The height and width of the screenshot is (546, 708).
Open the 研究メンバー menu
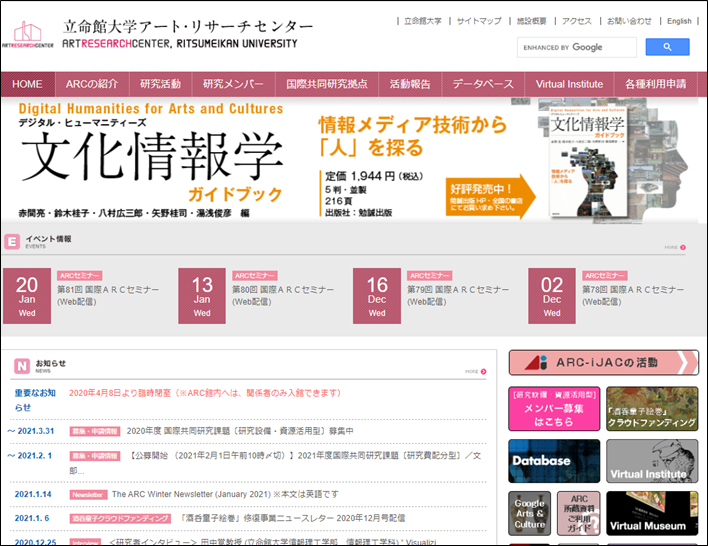coord(233,84)
